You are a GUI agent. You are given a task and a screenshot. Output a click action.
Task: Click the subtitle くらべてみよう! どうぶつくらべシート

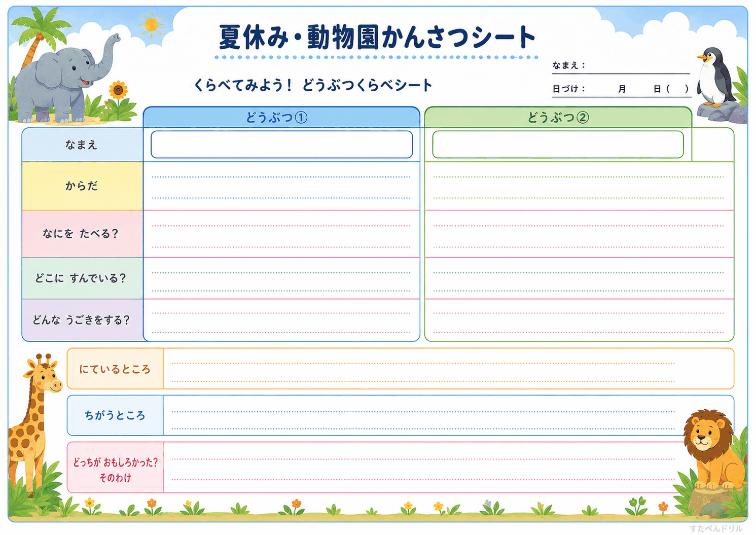tap(312, 85)
